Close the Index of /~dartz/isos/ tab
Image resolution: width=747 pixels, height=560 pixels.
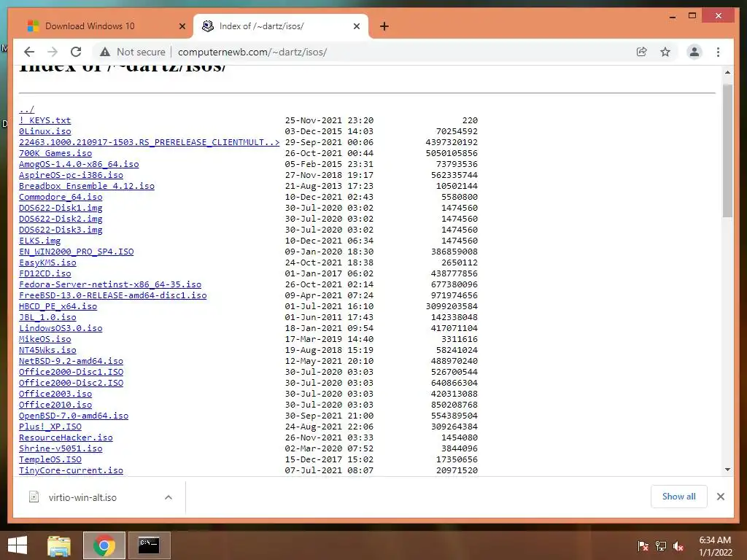(356, 26)
